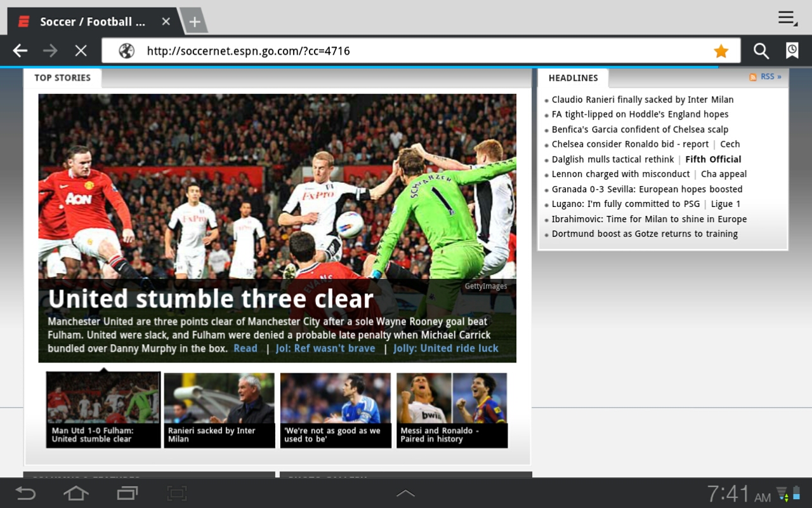Go back with the browser back arrow
The image size is (812, 508).
tap(20, 51)
